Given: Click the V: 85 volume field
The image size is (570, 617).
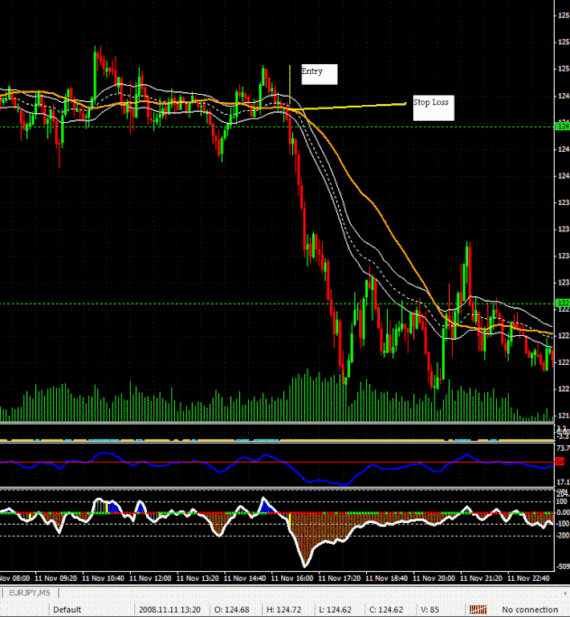Looking at the screenshot, I should point(430,610).
